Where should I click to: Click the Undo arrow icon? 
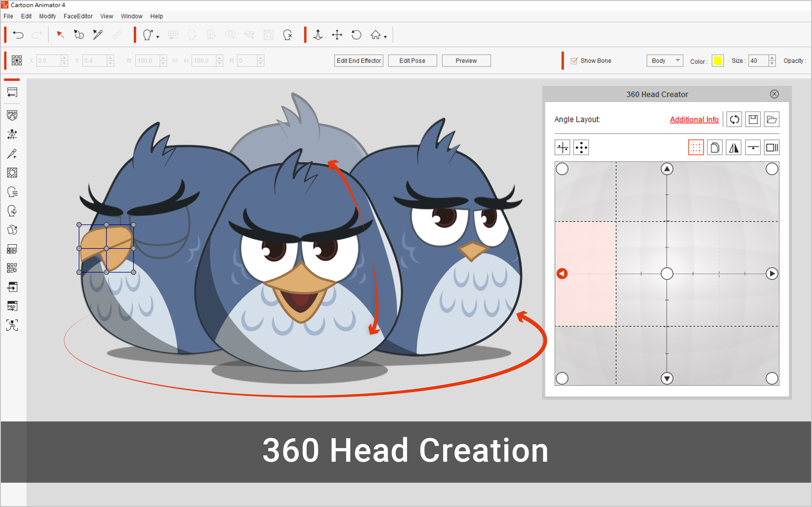pos(18,35)
